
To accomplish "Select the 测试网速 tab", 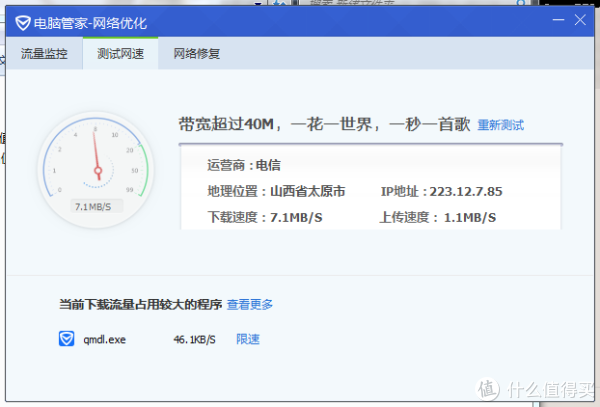I will click(121, 54).
